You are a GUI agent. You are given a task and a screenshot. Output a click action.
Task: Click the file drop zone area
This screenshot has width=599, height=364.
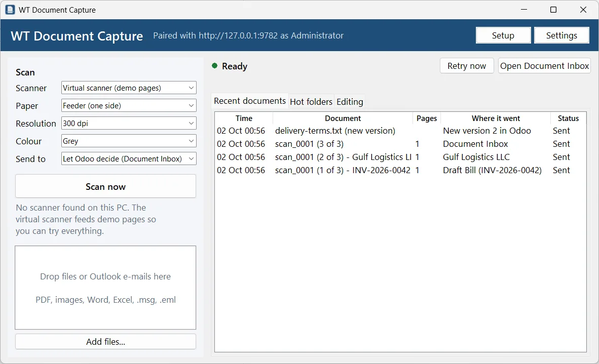tap(105, 288)
